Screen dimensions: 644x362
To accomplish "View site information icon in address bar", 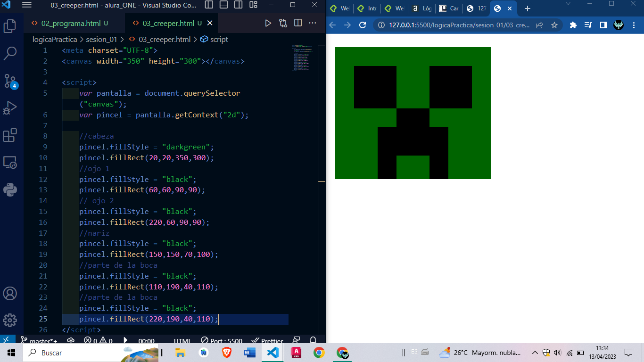I will (382, 25).
